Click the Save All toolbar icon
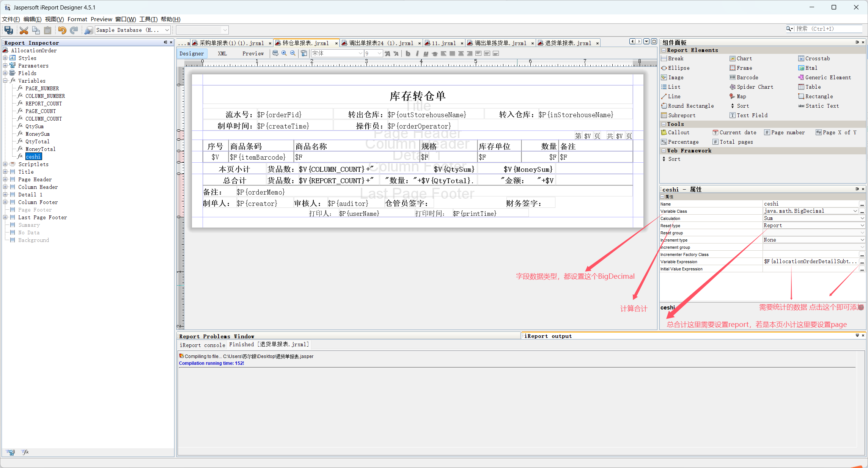This screenshot has width=868, height=468. (9, 30)
